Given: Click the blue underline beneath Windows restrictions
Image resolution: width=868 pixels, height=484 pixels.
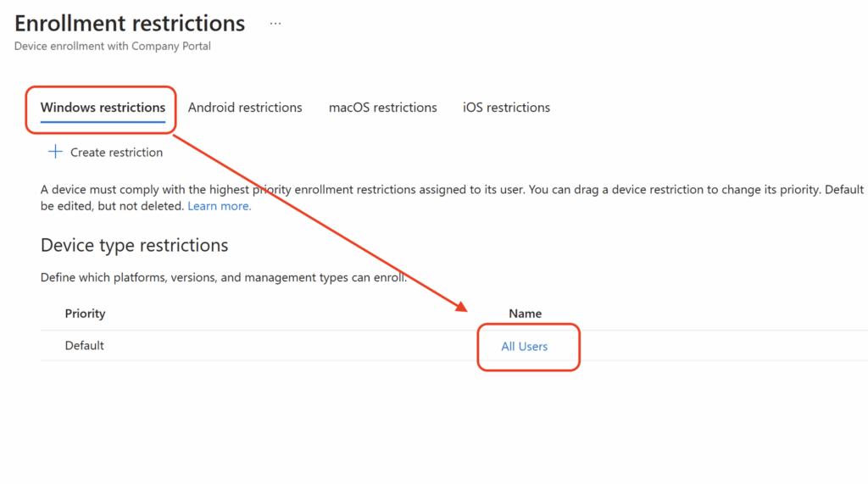Looking at the screenshot, I should [103, 122].
